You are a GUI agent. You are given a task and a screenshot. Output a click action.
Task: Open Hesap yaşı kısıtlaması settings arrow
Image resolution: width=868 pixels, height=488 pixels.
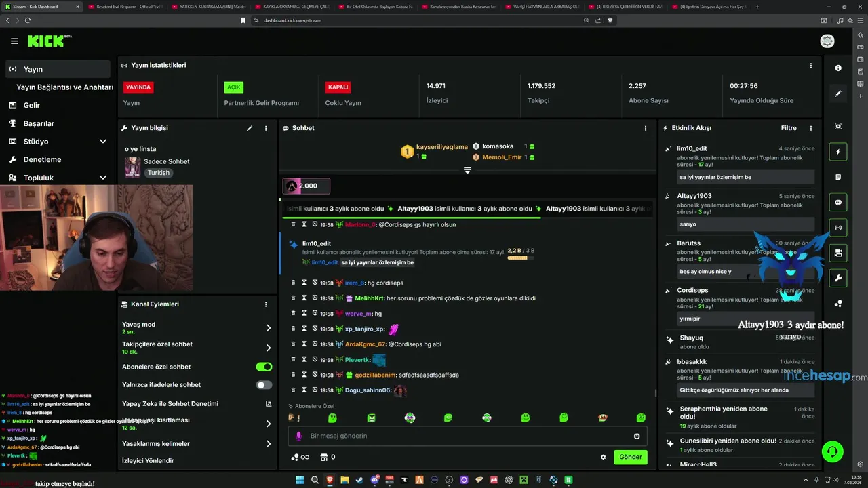[269, 424]
